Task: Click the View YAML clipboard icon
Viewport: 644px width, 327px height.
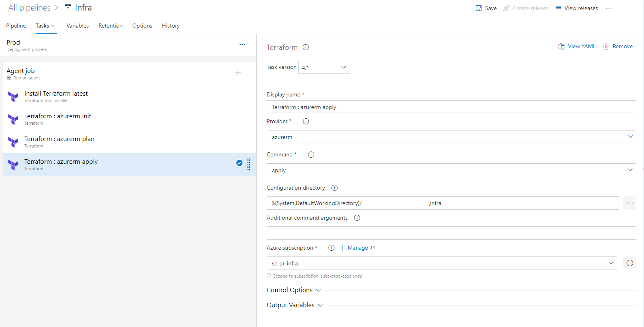Action: pyautogui.click(x=561, y=46)
